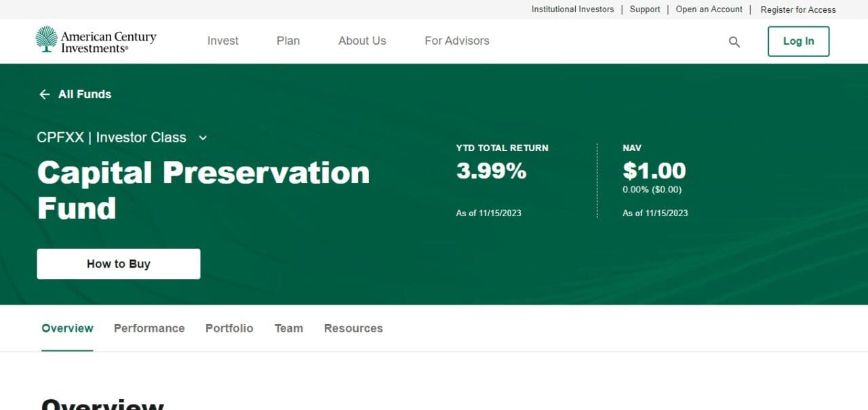Switch to the Portfolio tab
The height and width of the screenshot is (410, 868).
[229, 328]
